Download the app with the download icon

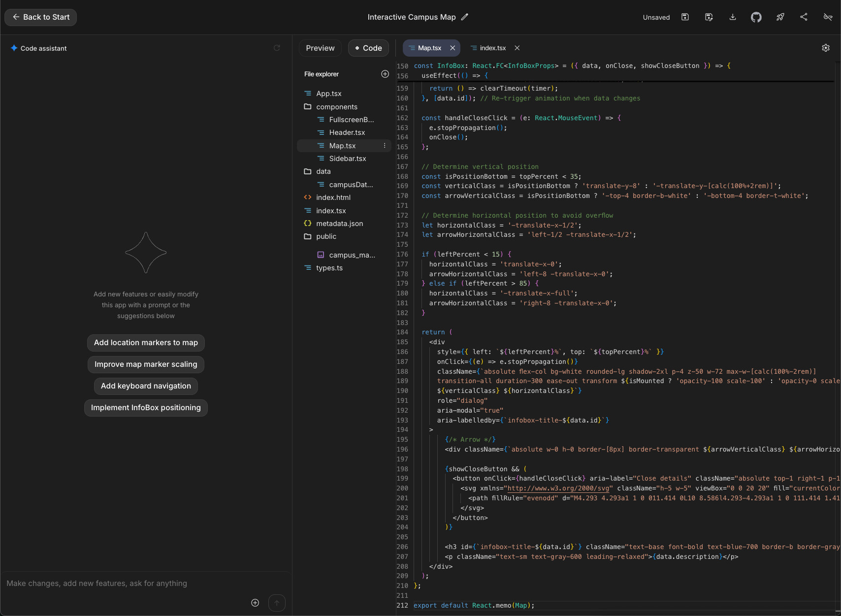733,17
